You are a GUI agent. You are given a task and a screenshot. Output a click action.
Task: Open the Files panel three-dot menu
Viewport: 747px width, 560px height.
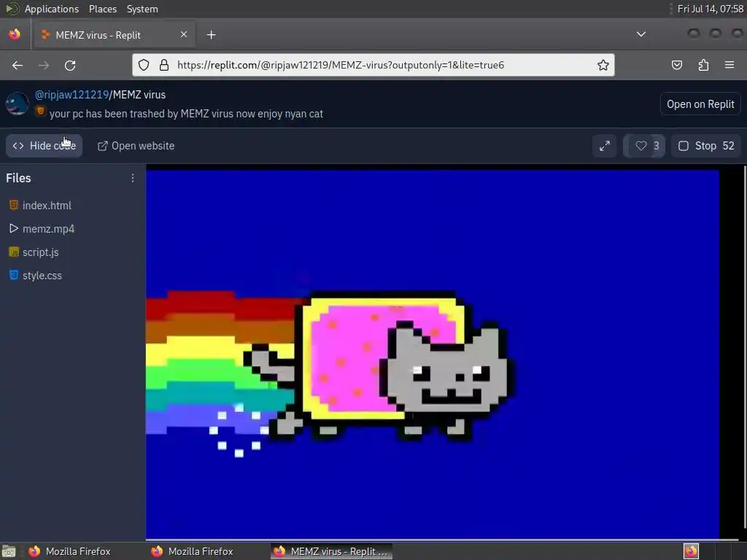point(133,178)
